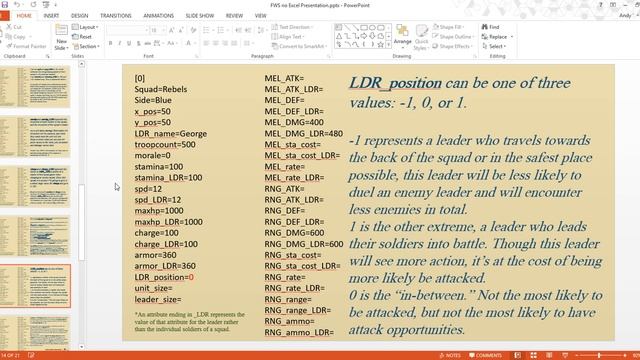Select the text box shape in gallery
Screen dimensions: 640x360
click(x=339, y=27)
